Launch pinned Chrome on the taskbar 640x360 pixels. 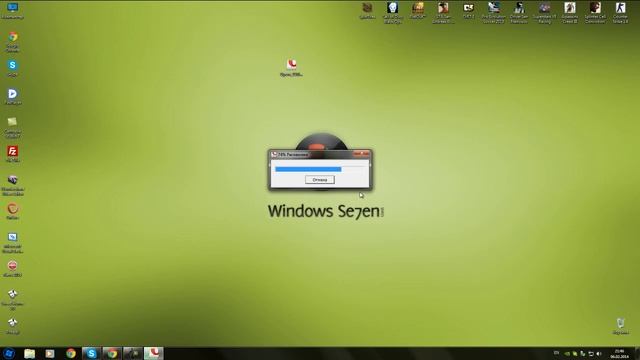(71, 353)
